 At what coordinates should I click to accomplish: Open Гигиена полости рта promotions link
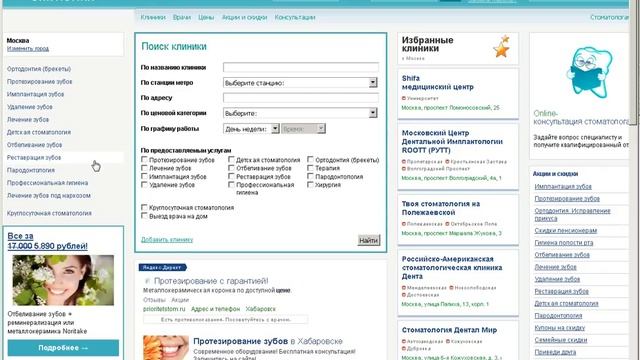[564, 242]
